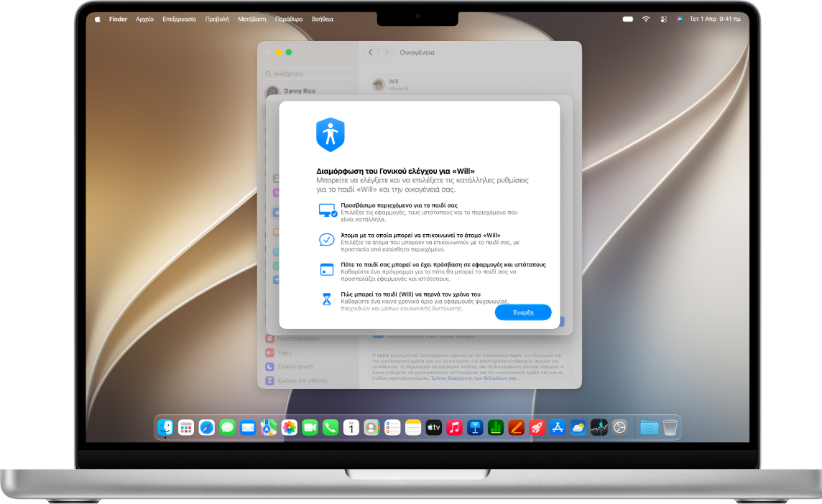Image resolution: width=822 pixels, height=504 pixels.
Task: Click heading 'Προσβάσιμο περιεχόμενο για το παιδί σας'
Action: pos(399,205)
